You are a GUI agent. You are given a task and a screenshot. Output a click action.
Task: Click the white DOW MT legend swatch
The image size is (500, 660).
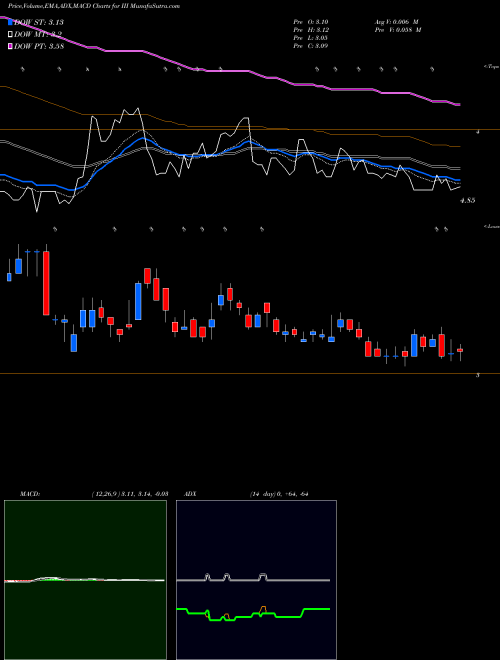[11, 35]
